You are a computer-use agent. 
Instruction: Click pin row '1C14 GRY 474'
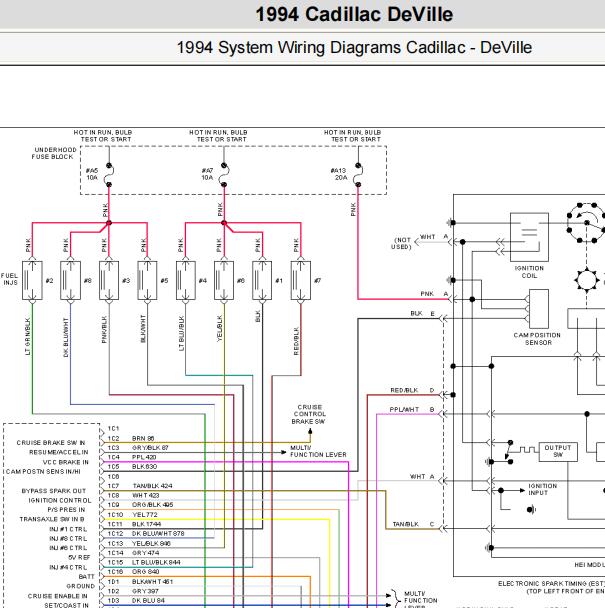point(133,553)
